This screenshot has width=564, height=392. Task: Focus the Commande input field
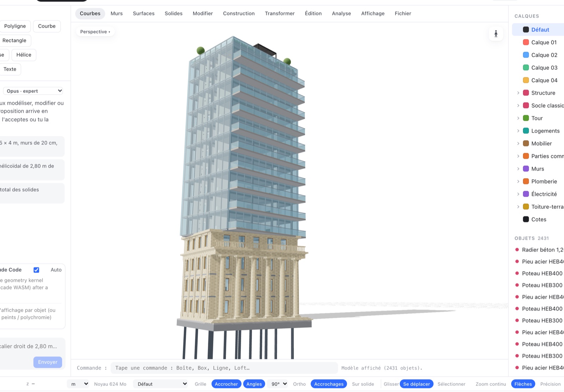point(224,368)
